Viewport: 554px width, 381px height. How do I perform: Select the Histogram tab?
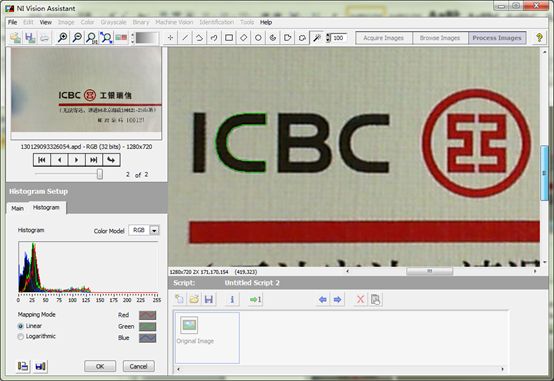point(46,207)
